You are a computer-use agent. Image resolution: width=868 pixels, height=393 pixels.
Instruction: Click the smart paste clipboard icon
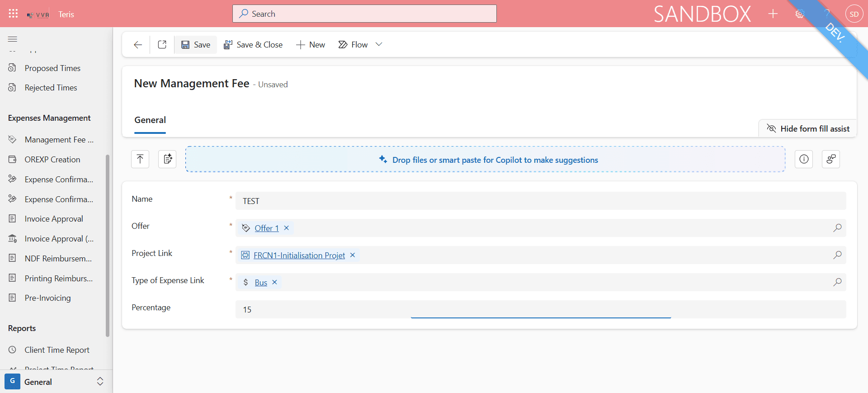click(167, 159)
